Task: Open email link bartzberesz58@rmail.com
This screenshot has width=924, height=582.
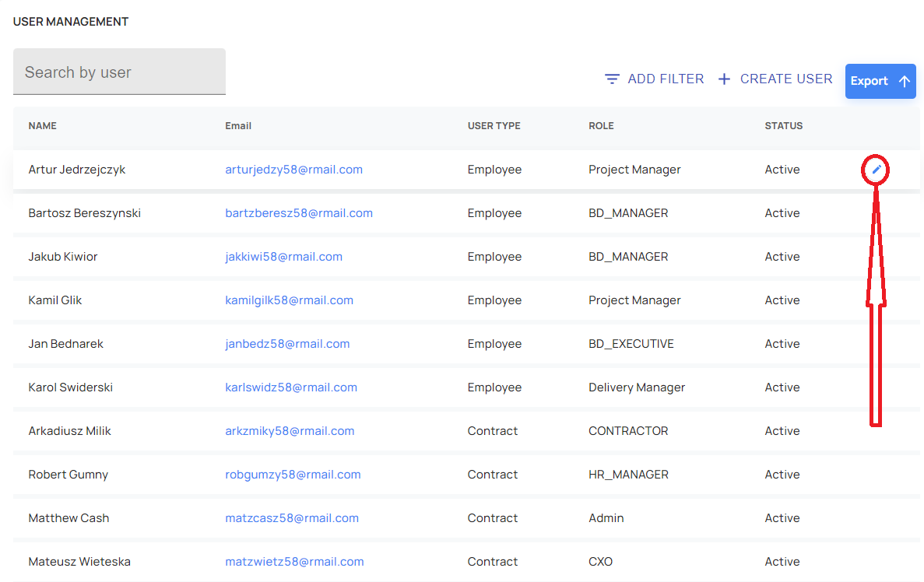Action: pos(299,213)
